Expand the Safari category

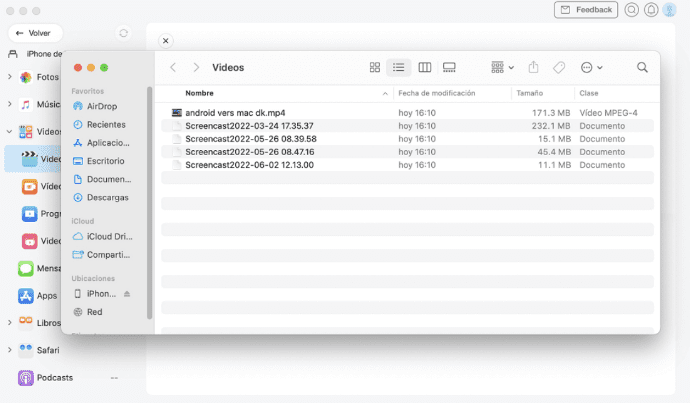(x=10, y=350)
